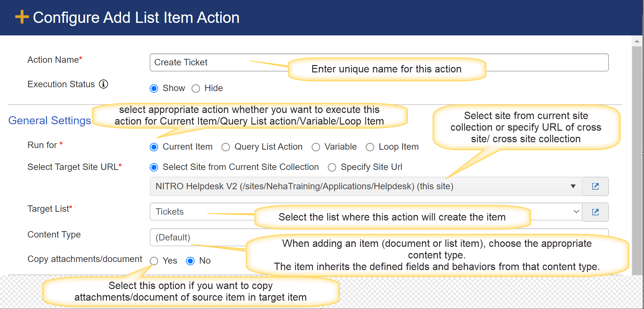This screenshot has height=309, width=644.
Task: Select Specify Site Url radio
Action: pyautogui.click(x=332, y=167)
